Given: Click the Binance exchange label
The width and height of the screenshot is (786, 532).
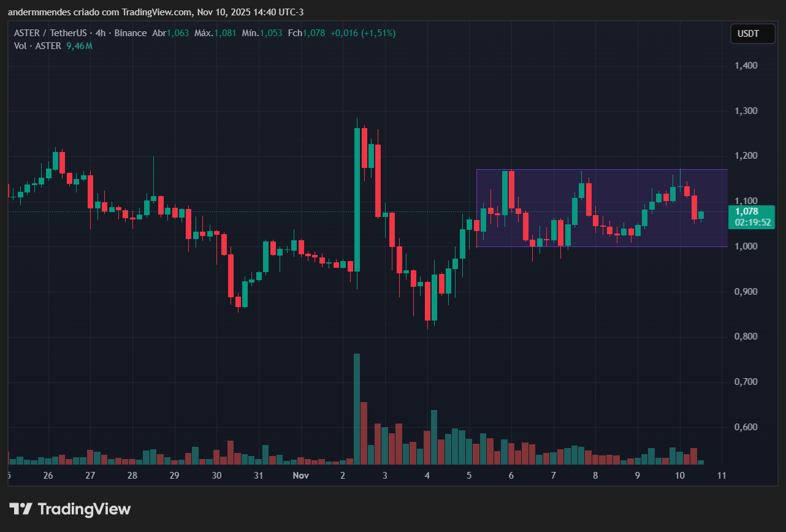Looking at the screenshot, I should tap(131, 33).
